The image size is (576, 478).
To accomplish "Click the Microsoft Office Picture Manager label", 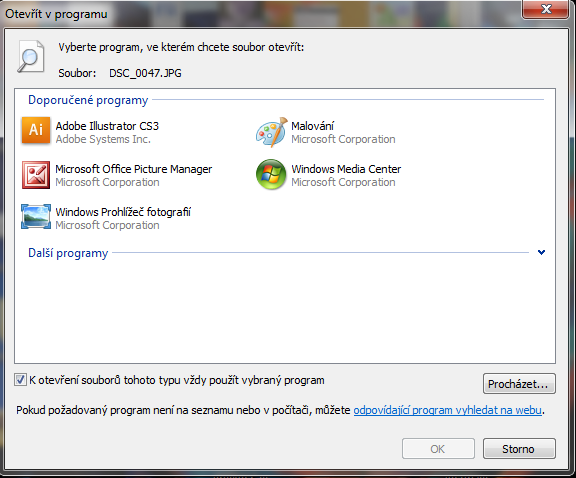I will (x=134, y=169).
